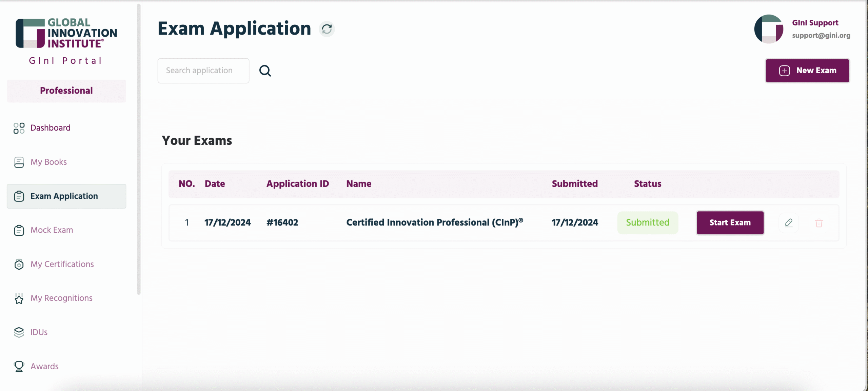Click the Submitted column header
Screen dimensions: 868x391
tap(575, 184)
